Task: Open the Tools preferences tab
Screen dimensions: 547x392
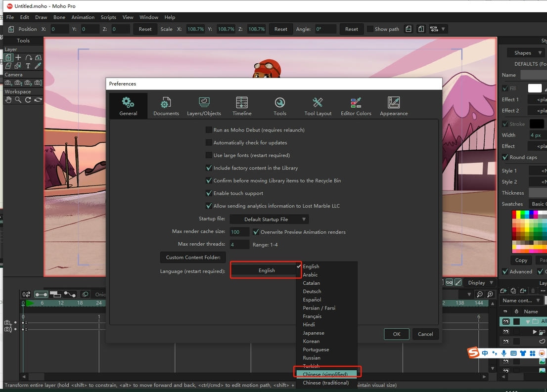Action: (x=280, y=106)
